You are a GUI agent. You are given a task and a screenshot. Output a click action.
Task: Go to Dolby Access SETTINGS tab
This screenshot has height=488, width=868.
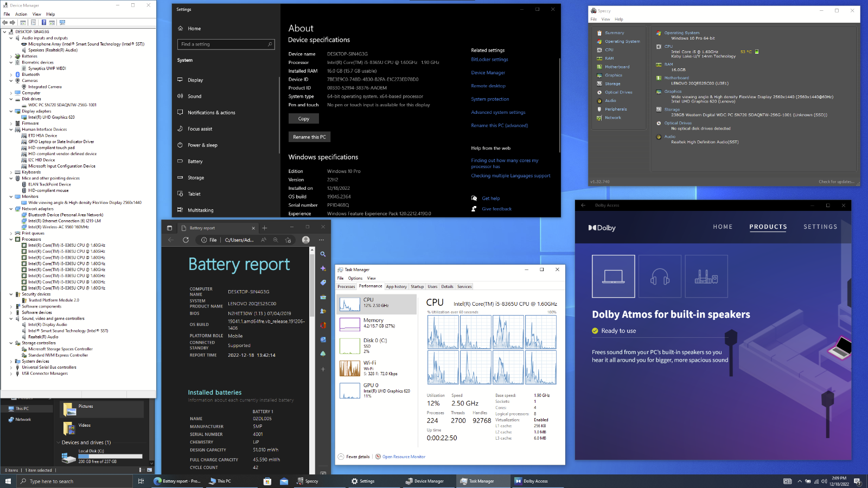click(820, 227)
